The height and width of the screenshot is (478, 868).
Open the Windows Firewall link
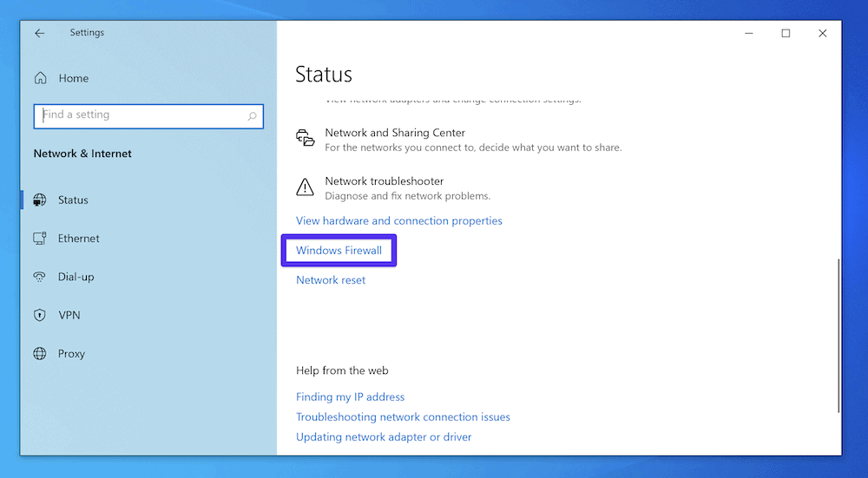pos(339,251)
